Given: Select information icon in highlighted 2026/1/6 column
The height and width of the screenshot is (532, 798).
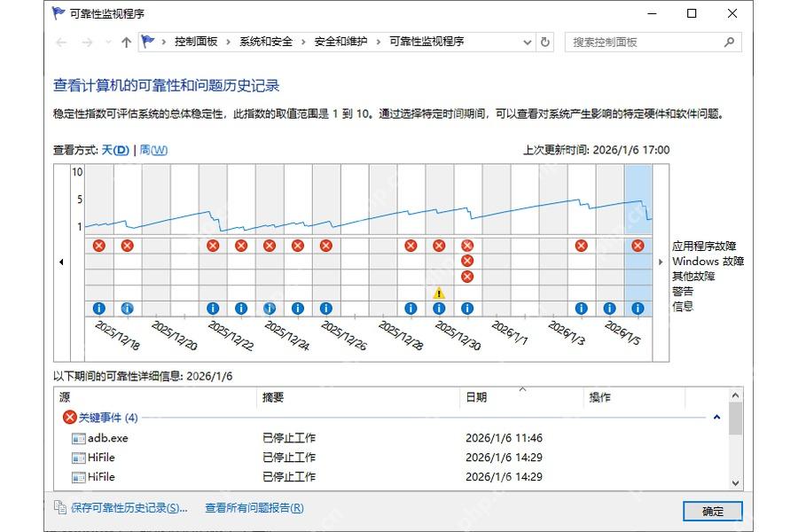Looking at the screenshot, I should point(638,308).
